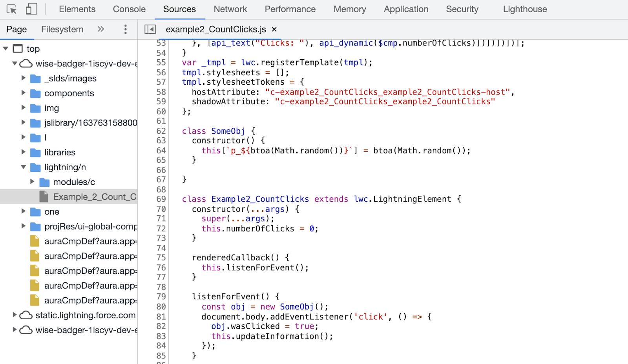This screenshot has height=364, width=628.
Task: Expand the one folder
Action: pyautogui.click(x=23, y=211)
